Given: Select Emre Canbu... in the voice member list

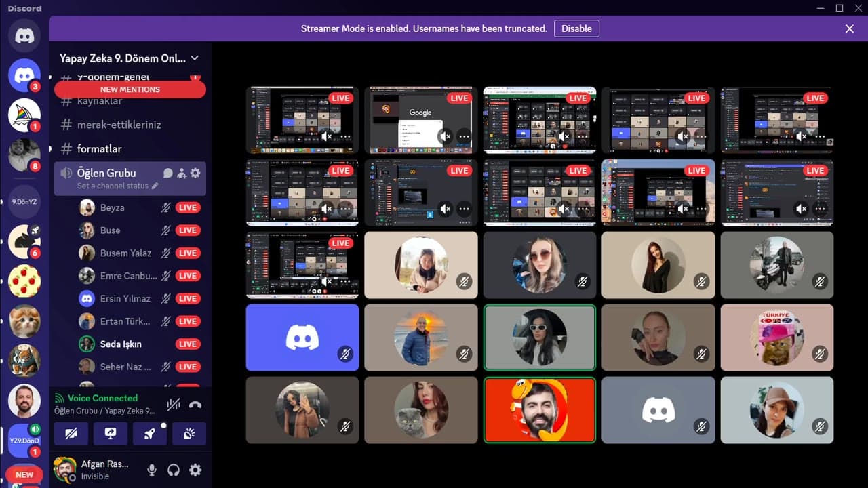Looking at the screenshot, I should point(129,276).
